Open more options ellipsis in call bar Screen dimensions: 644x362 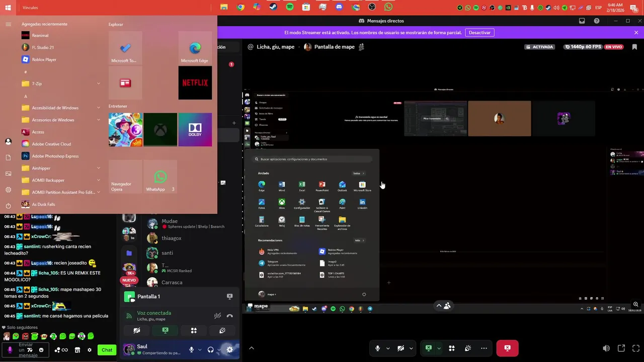pos(484,348)
